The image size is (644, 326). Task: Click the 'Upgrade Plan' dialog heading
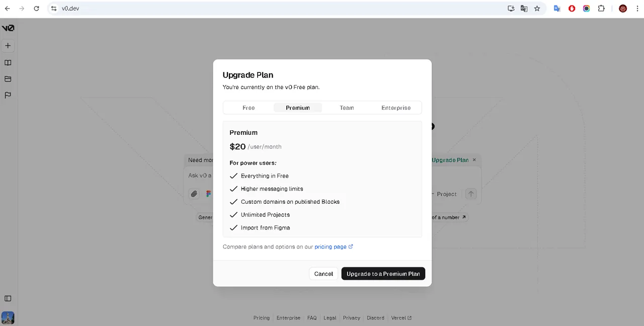248,75
